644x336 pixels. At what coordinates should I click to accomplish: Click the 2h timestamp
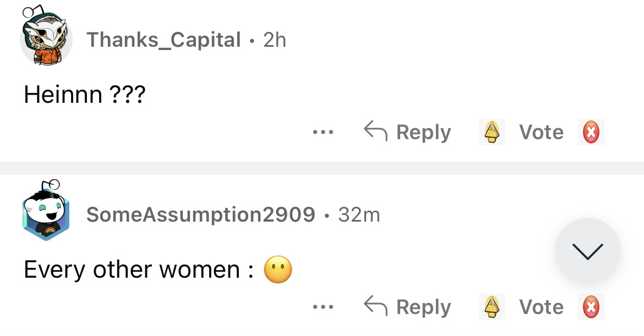[x=275, y=40]
